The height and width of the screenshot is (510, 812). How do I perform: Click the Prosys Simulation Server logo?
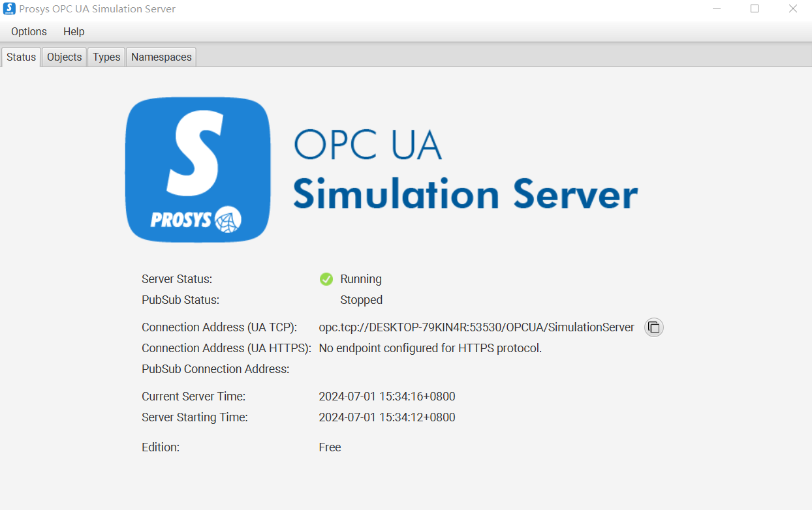pos(197,170)
